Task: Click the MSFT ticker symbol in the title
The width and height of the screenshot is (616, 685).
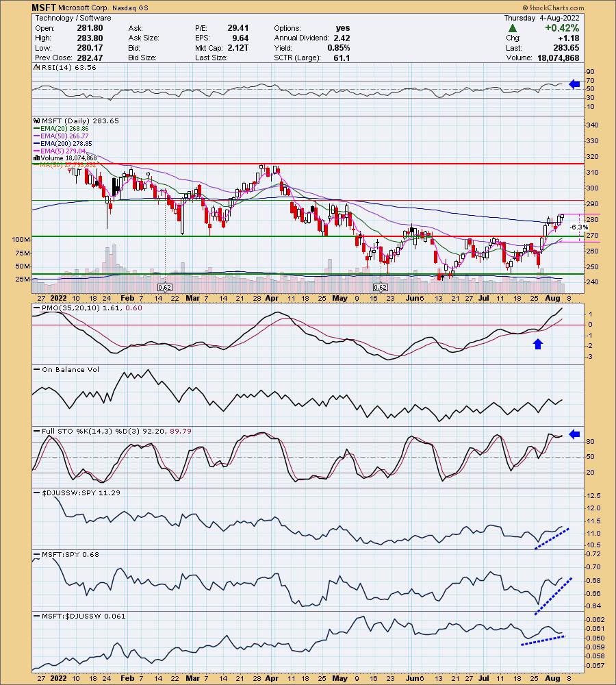Action: pyautogui.click(x=44, y=8)
